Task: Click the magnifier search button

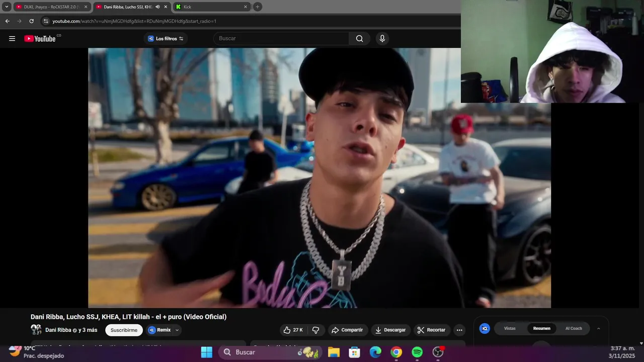Action: pyautogui.click(x=359, y=38)
